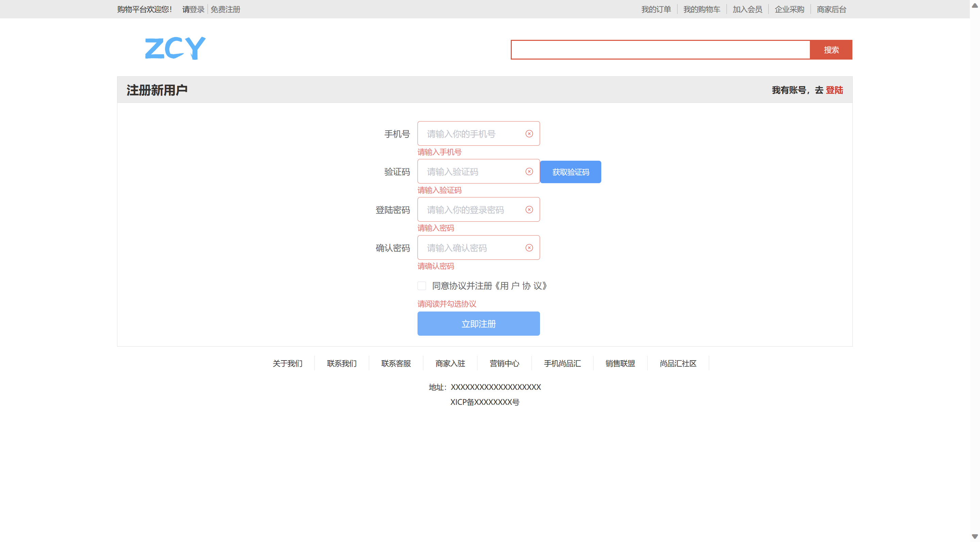This screenshot has width=980, height=542.
Task: Clear the login password field icon
Action: click(529, 210)
